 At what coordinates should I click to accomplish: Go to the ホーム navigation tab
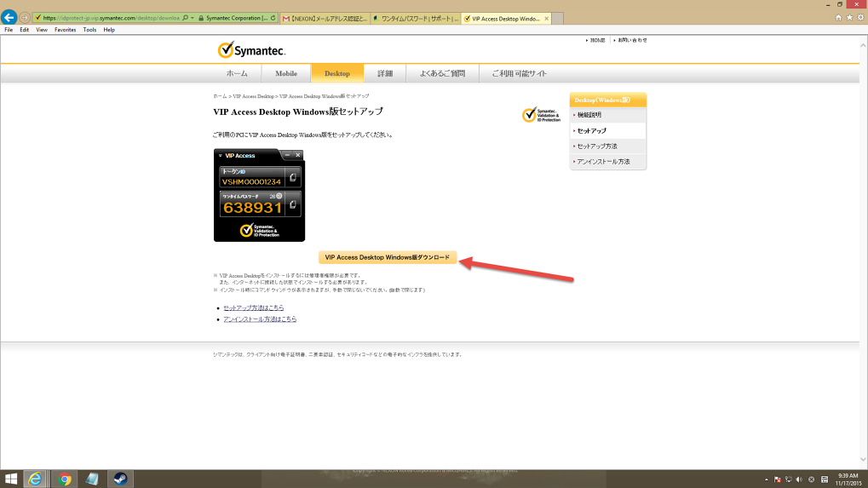[237, 74]
